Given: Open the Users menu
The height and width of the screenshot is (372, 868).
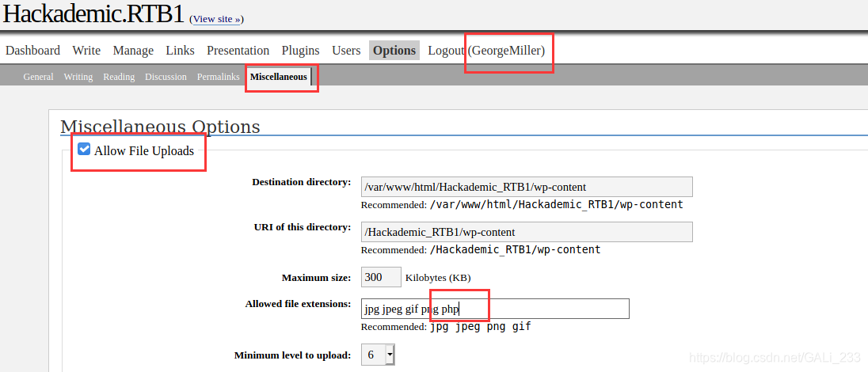Looking at the screenshot, I should (346, 51).
